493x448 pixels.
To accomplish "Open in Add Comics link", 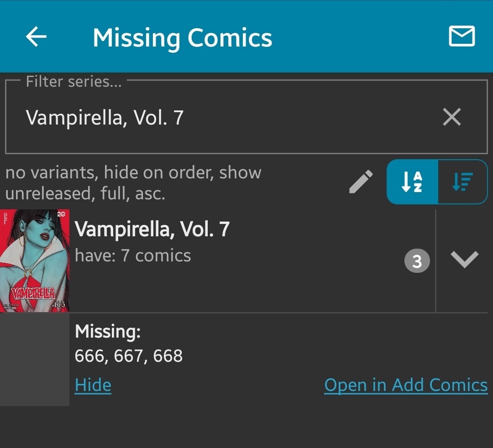I will [406, 385].
